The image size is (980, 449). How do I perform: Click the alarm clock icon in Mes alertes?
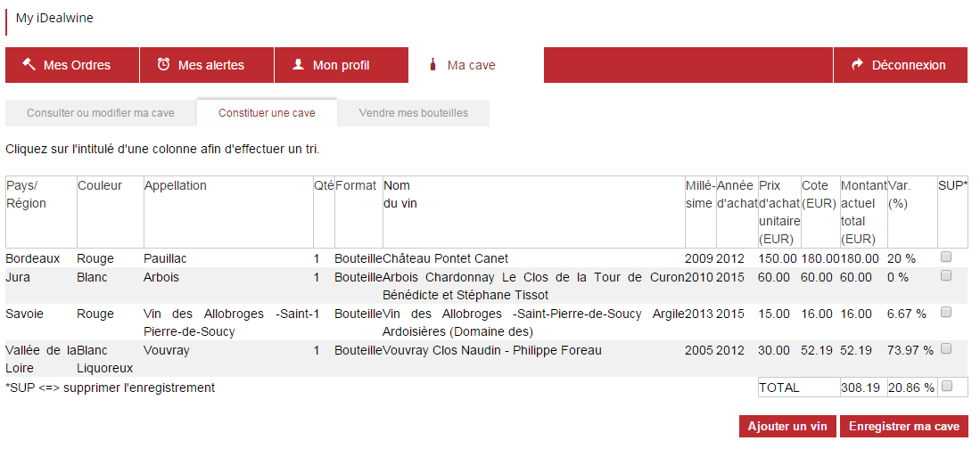point(163,64)
